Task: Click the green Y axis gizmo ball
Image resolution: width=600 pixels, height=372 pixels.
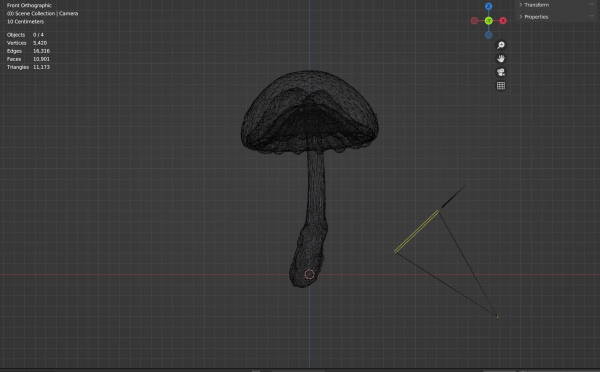Action: pos(489,21)
